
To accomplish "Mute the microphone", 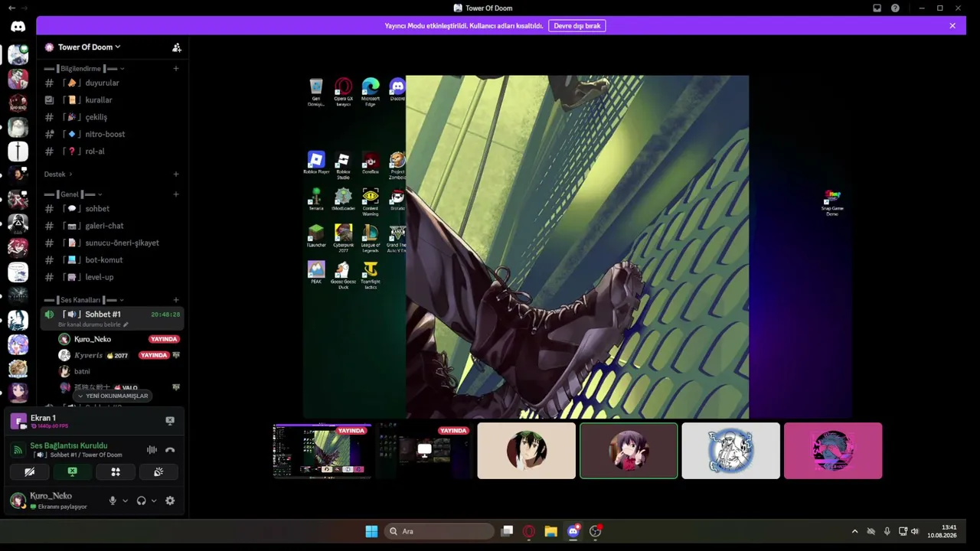I will (x=113, y=500).
